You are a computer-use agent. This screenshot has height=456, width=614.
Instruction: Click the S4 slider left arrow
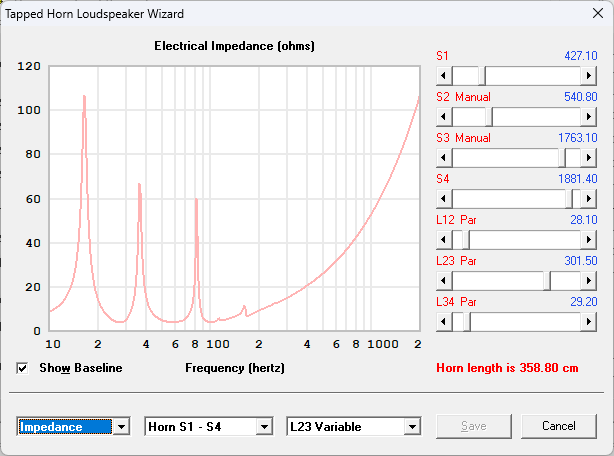tap(444, 199)
